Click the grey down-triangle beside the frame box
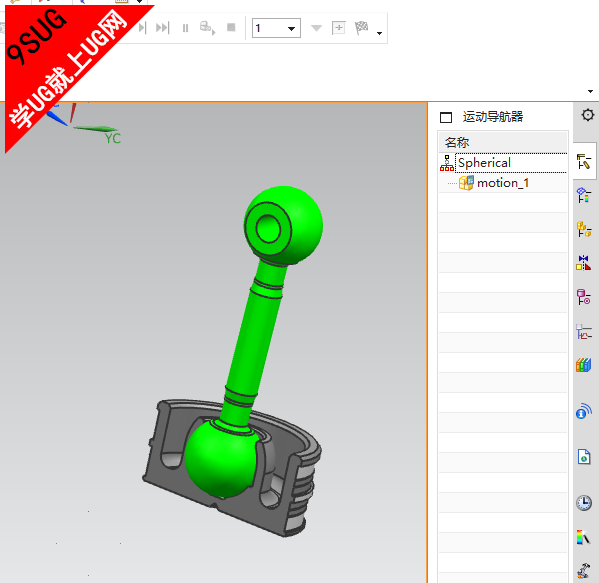599x583 pixels. tap(316, 28)
